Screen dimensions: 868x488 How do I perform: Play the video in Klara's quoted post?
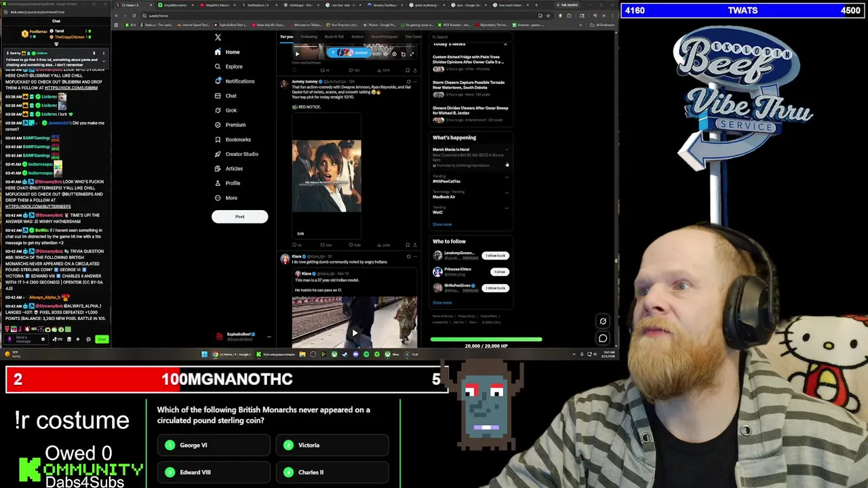(354, 333)
